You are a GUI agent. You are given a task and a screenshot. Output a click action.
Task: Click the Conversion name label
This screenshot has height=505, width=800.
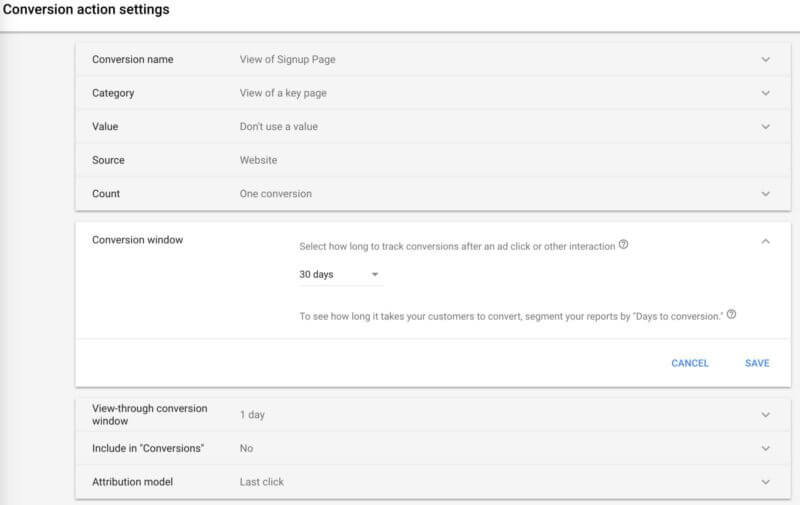132,60
